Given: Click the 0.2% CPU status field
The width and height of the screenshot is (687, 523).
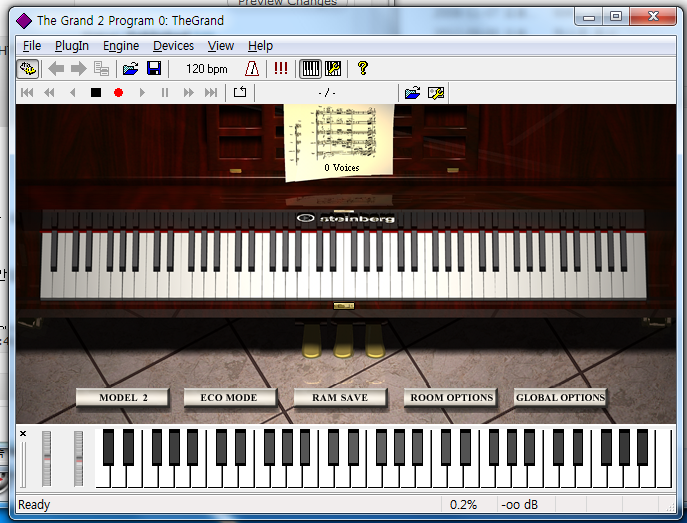Looking at the screenshot, I should pyautogui.click(x=463, y=505).
